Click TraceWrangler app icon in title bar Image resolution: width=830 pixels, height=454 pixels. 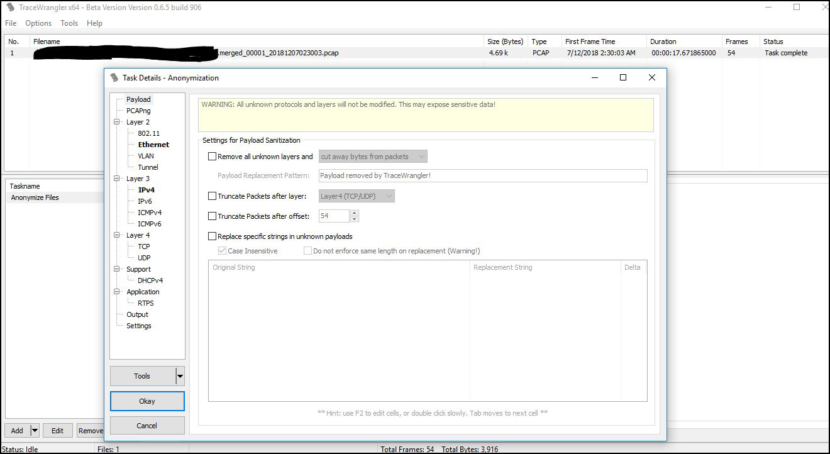[10, 7]
